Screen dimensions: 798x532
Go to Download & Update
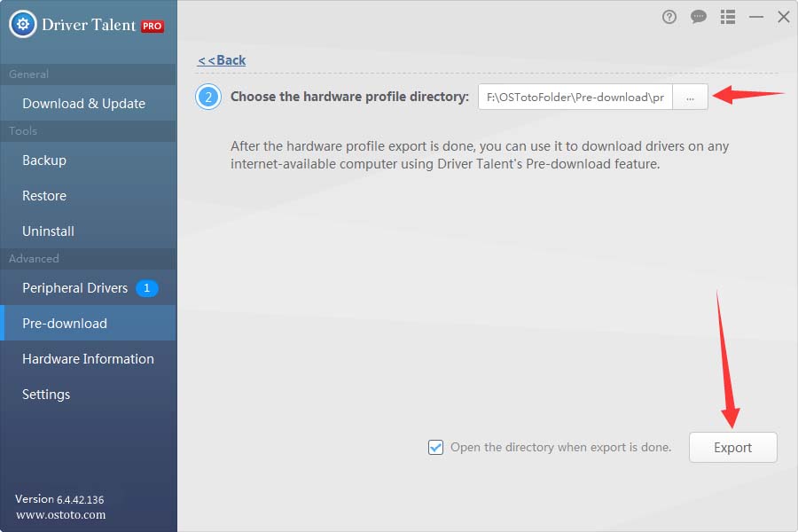tap(89, 104)
